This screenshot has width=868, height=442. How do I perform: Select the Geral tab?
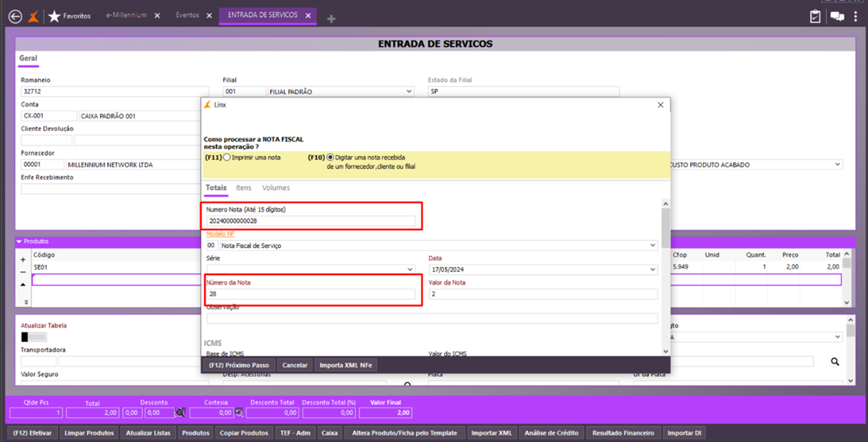point(29,58)
